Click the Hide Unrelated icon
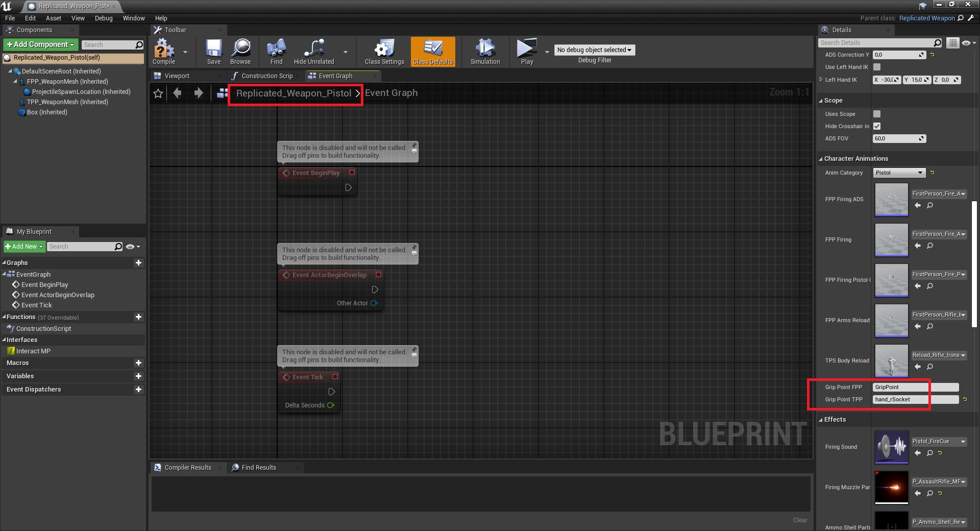Image resolution: width=980 pixels, height=531 pixels. click(x=314, y=51)
